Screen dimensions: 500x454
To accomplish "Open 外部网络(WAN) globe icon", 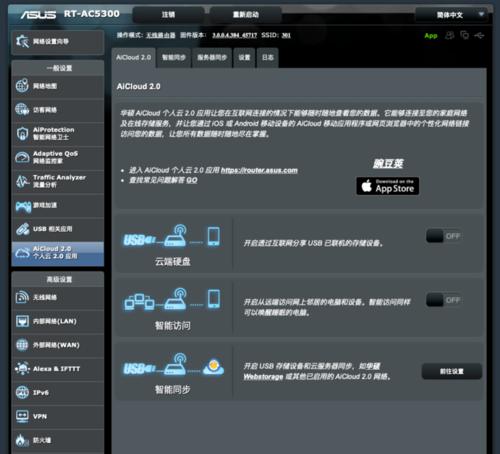I will 22,345.
